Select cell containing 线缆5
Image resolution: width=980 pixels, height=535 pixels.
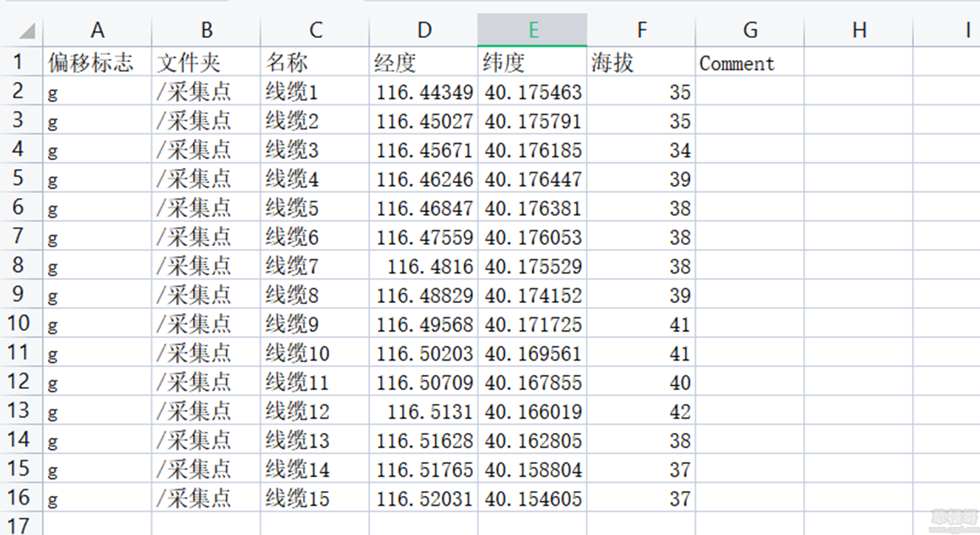(315, 207)
